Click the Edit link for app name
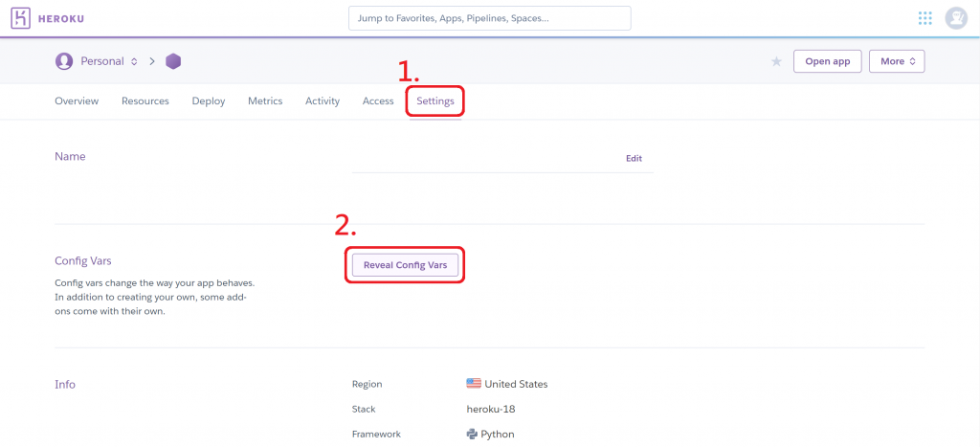 pyautogui.click(x=634, y=158)
